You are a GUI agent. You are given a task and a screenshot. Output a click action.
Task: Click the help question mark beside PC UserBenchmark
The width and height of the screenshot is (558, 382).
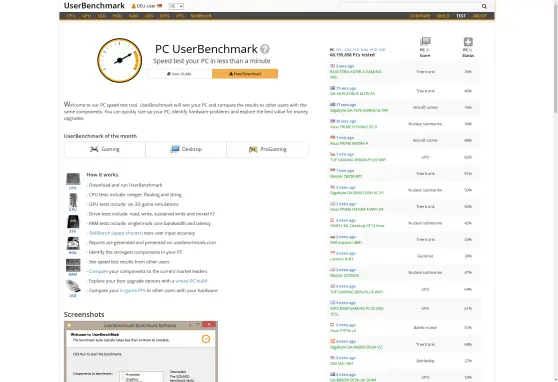point(265,49)
